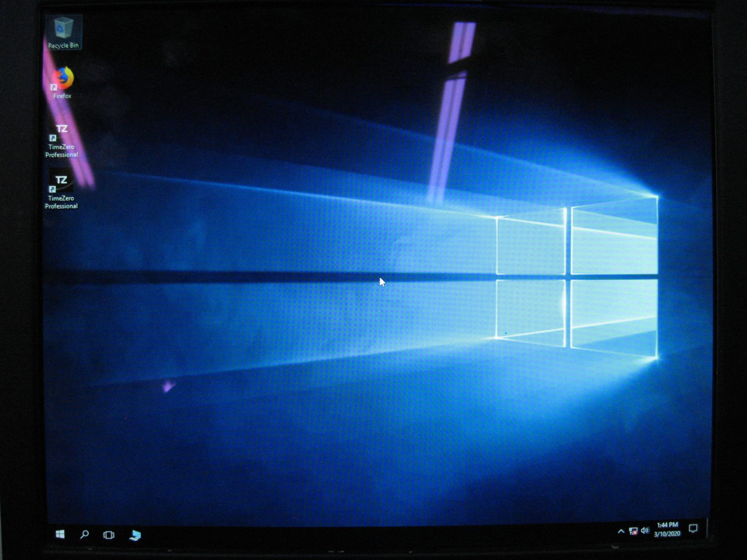Select the Recycle Bin desktop icon

click(x=63, y=28)
